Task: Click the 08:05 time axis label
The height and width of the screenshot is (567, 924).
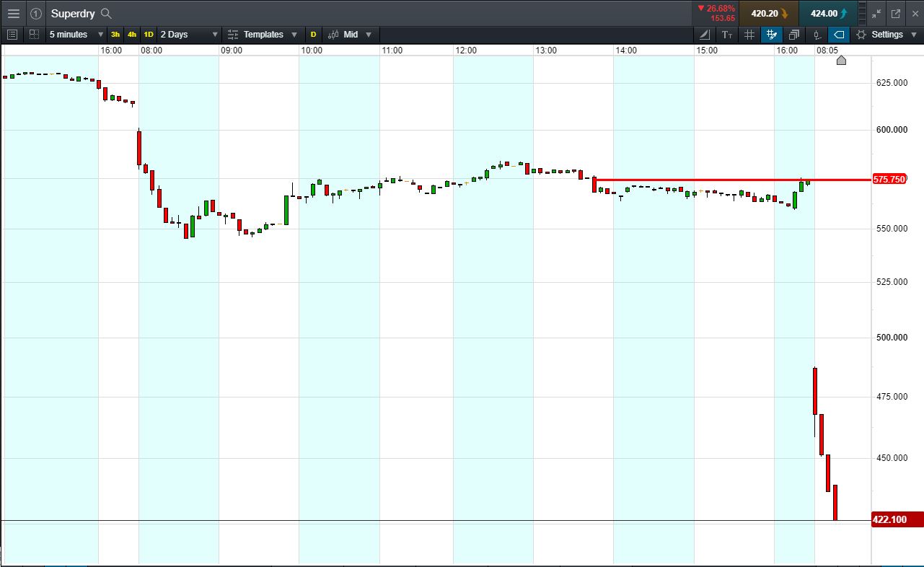Action: (x=827, y=50)
